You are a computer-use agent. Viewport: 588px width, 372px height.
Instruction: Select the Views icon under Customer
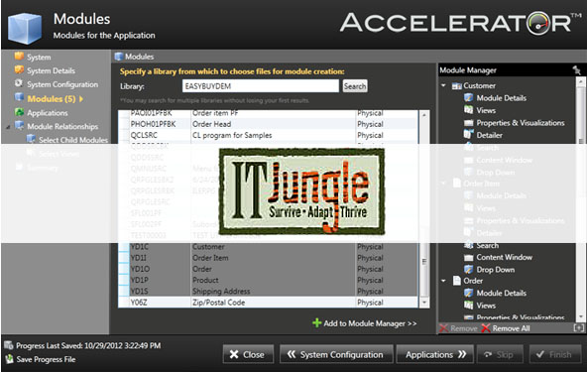[x=468, y=110]
